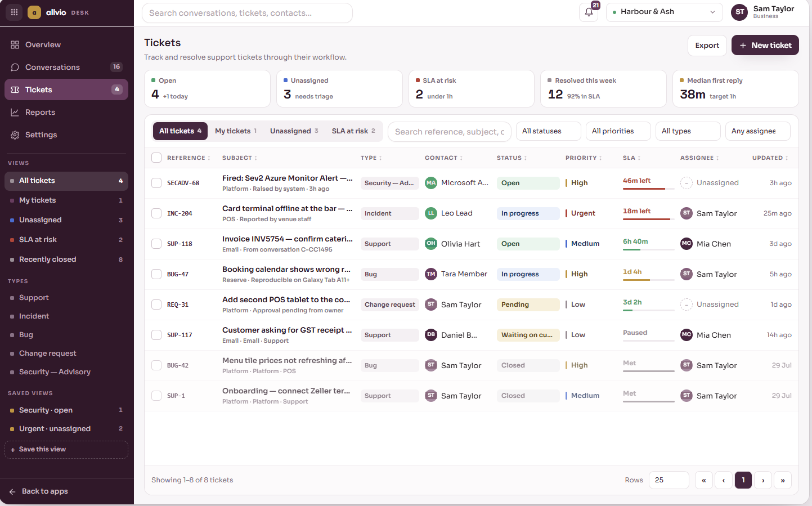Change the Rows per page selector
The image size is (812, 506).
coord(669,480)
